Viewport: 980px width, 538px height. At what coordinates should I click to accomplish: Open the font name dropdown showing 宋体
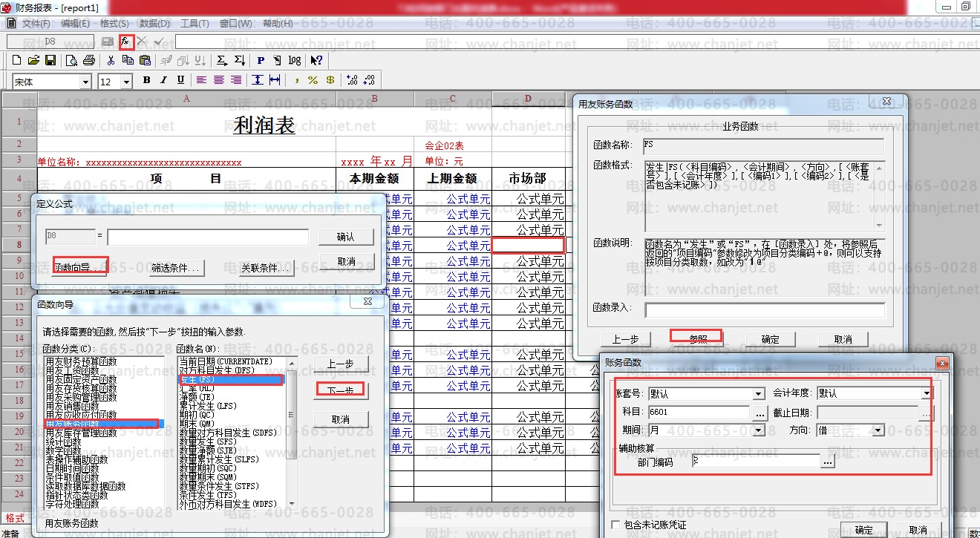pos(85,82)
